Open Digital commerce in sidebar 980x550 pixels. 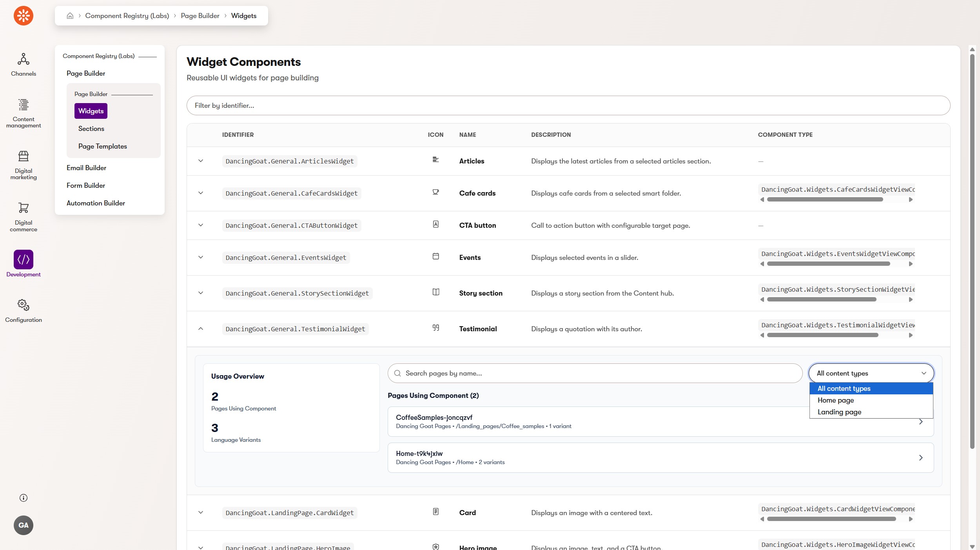pos(24,217)
